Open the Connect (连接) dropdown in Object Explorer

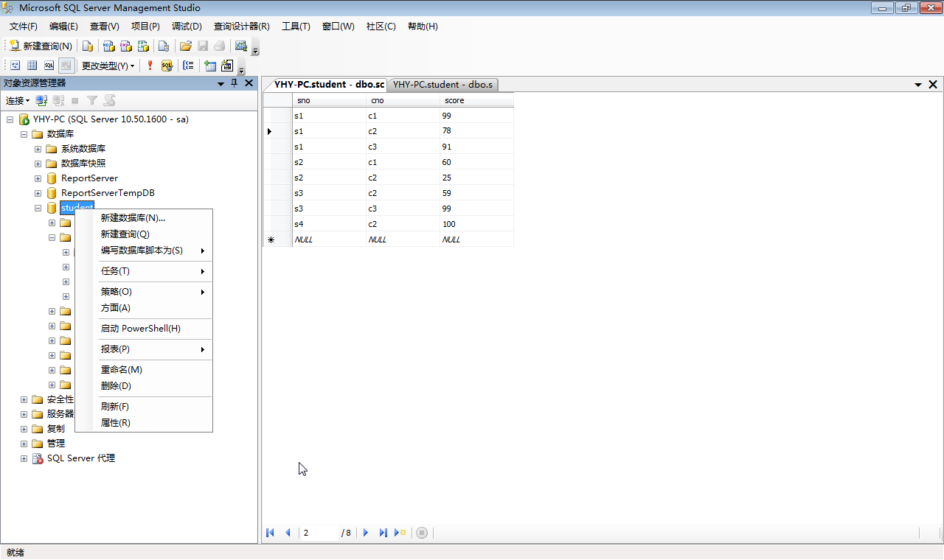point(18,100)
